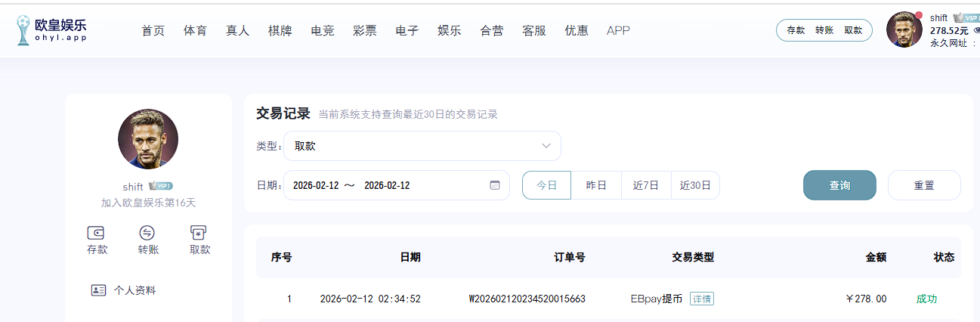The height and width of the screenshot is (322, 980).
Task: Select the 近30日 date range option
Action: click(x=695, y=185)
